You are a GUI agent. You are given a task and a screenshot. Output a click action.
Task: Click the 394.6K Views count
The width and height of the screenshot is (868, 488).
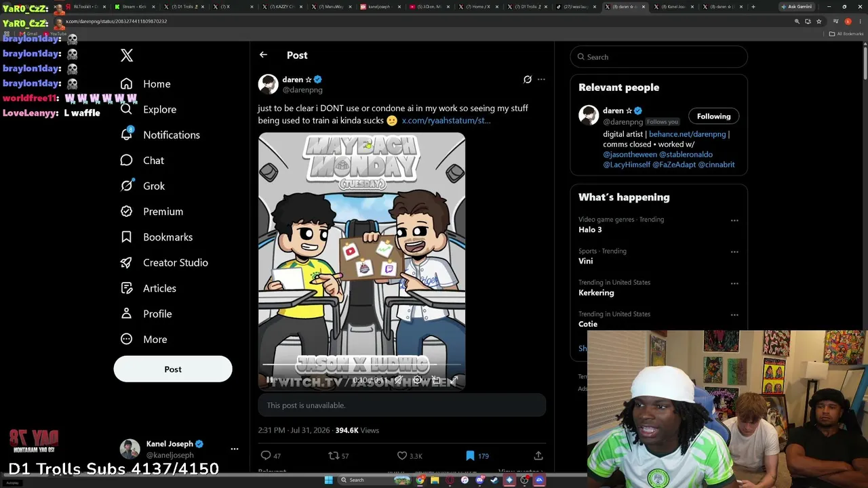coord(357,430)
